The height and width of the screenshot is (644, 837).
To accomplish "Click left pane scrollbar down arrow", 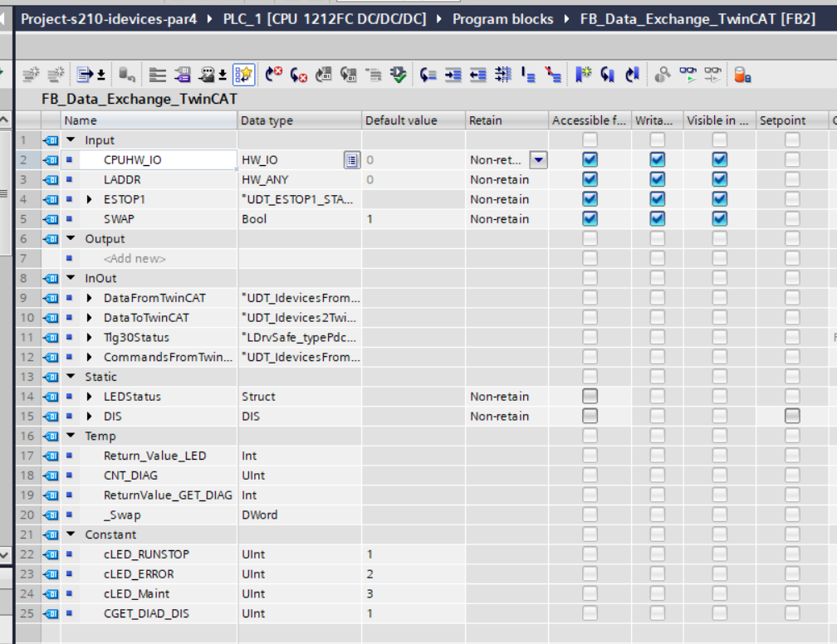I will (4, 554).
